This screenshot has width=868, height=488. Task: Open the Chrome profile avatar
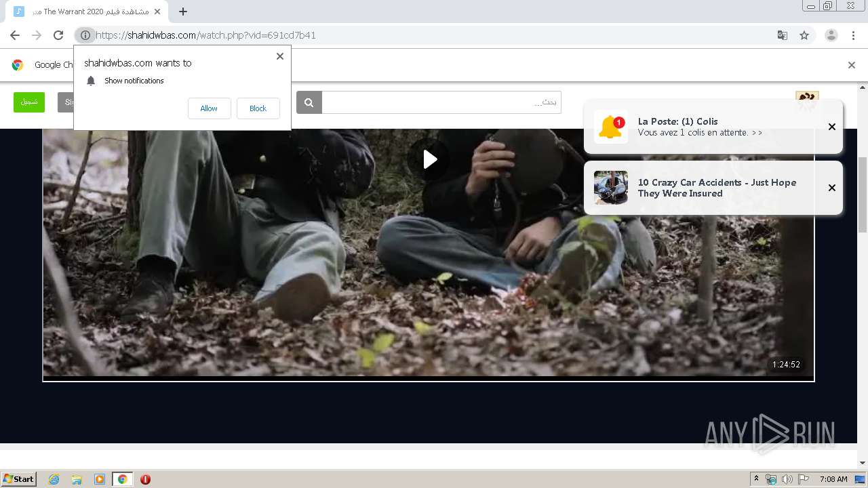click(x=831, y=35)
